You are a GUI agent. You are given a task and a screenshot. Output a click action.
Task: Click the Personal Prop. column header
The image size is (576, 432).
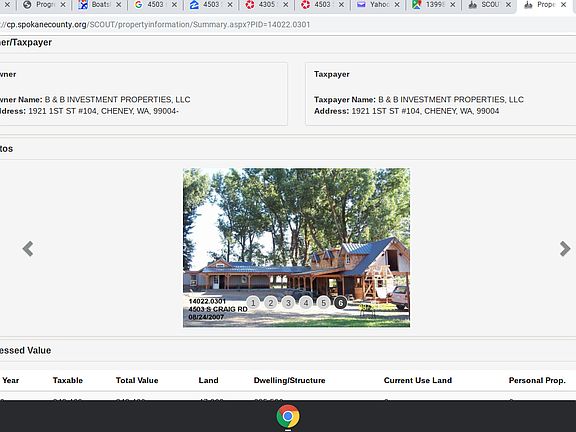point(537,380)
